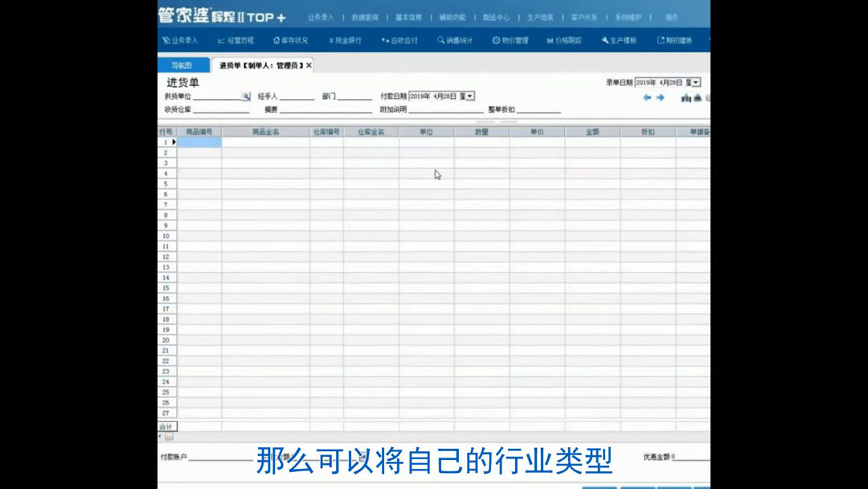The height and width of the screenshot is (489, 868).
Task: Open the 付款日期 date dropdown
Action: [x=471, y=94]
